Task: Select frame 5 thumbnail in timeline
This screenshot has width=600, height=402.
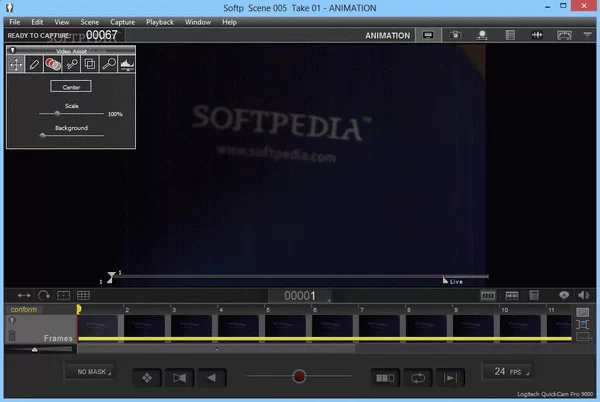Action: tap(285, 326)
